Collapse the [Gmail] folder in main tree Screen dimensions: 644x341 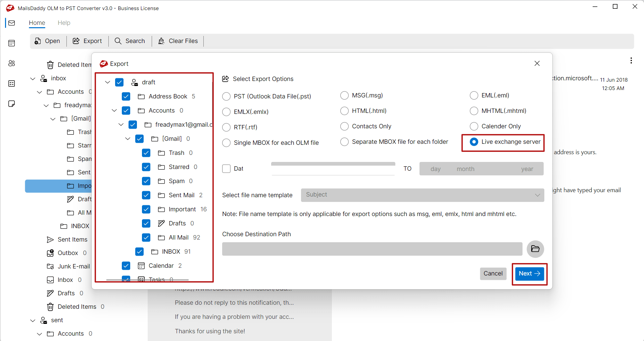click(x=53, y=119)
